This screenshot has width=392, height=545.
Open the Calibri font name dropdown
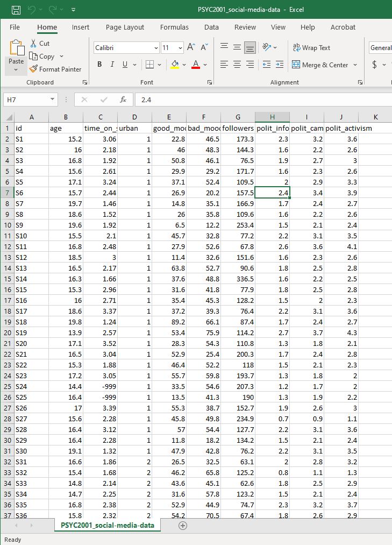(x=156, y=48)
